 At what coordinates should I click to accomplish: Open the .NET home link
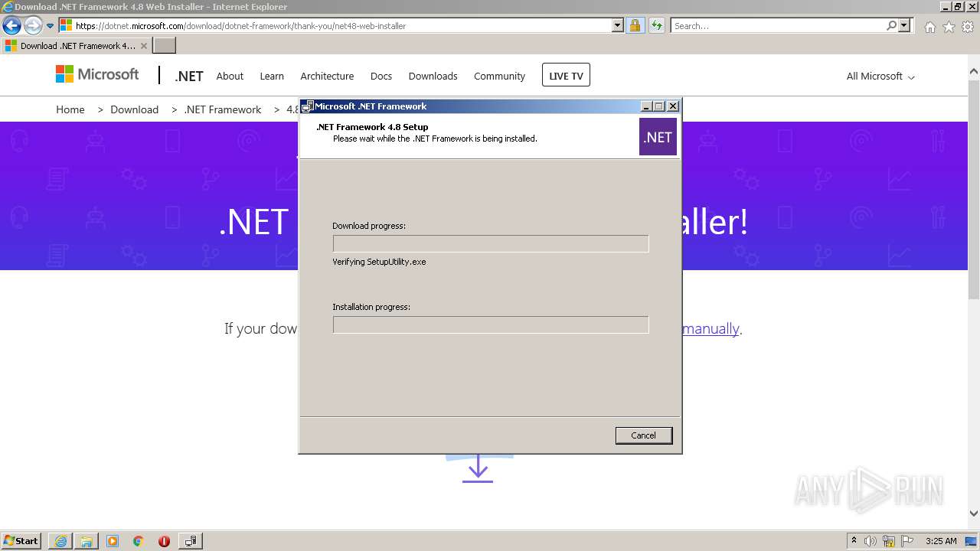click(x=189, y=76)
